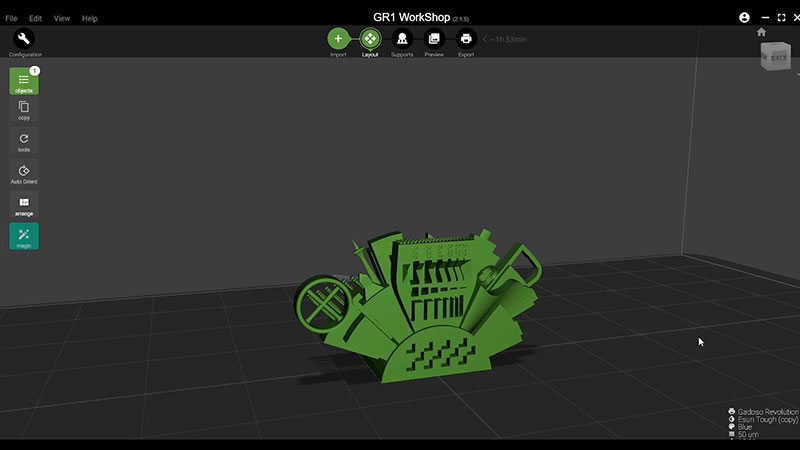Open the Export printer step

coord(466,38)
